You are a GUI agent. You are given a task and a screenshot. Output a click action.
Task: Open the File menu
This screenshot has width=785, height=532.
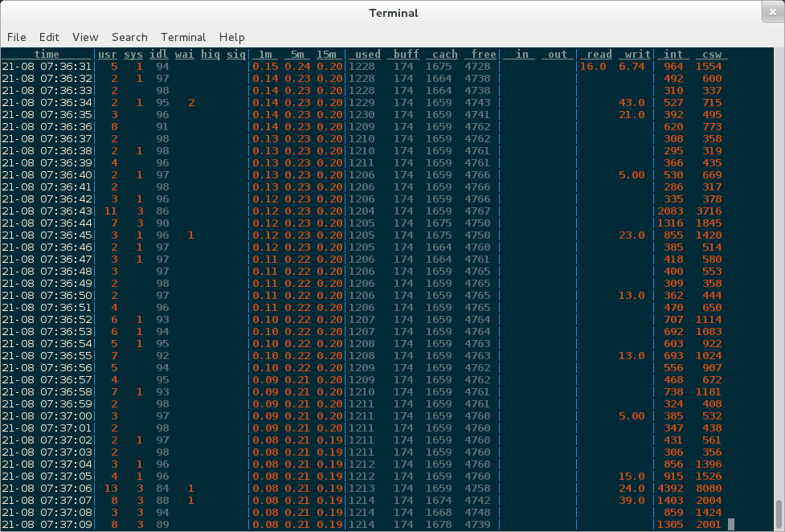17,37
